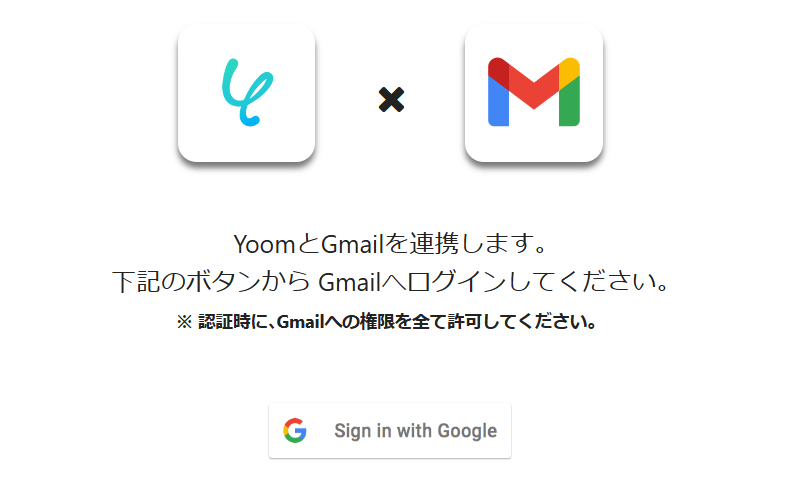Click the word "Yoom" in the heading
This screenshot has height=484, width=793.
coord(264,245)
